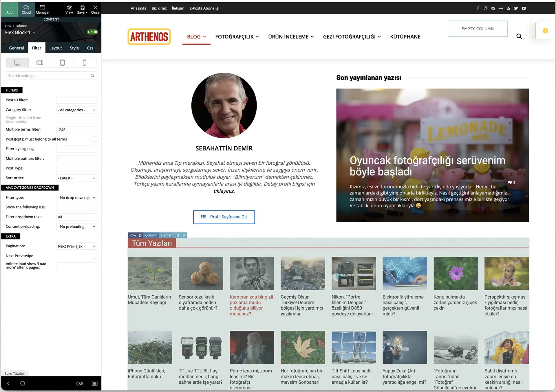The image size is (556, 392).
Task: Switch to phone viewport icon
Action: click(85, 62)
